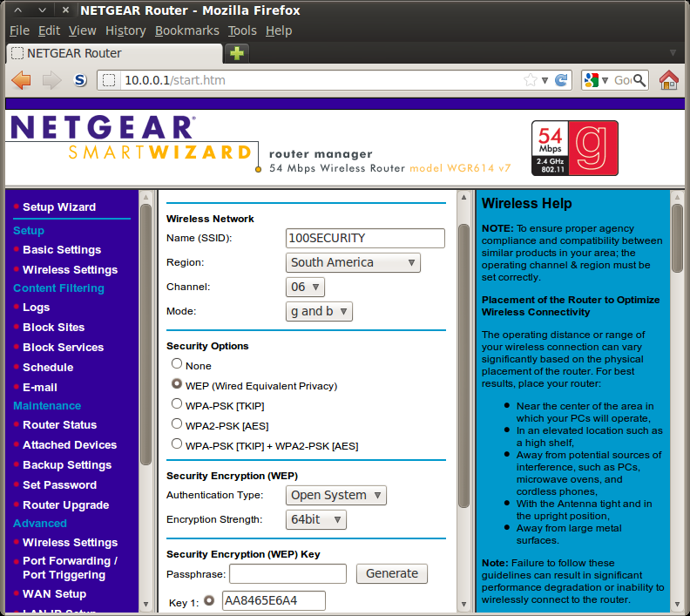This screenshot has height=616, width=690.
Task: Open the Encryption Strength dropdown
Action: pos(316,519)
